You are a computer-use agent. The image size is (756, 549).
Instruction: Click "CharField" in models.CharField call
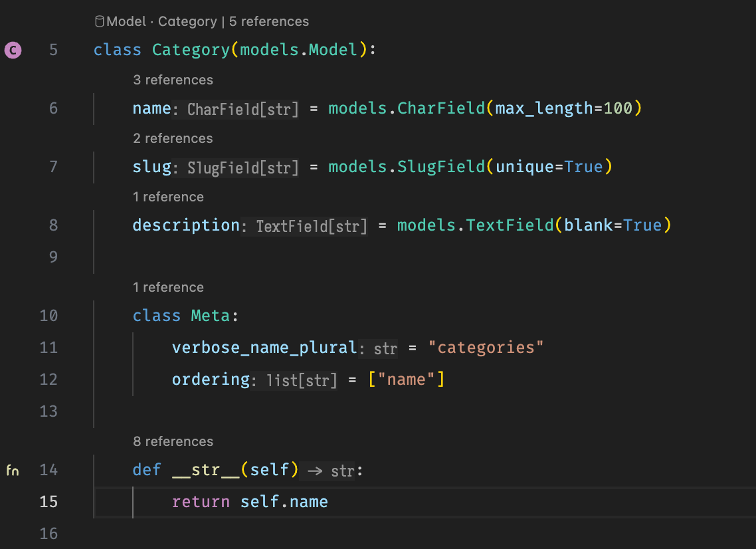(x=440, y=108)
